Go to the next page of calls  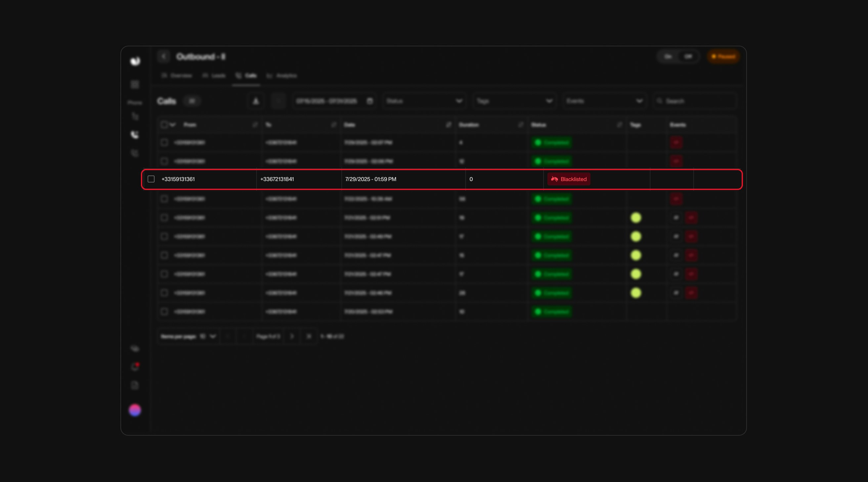point(292,336)
